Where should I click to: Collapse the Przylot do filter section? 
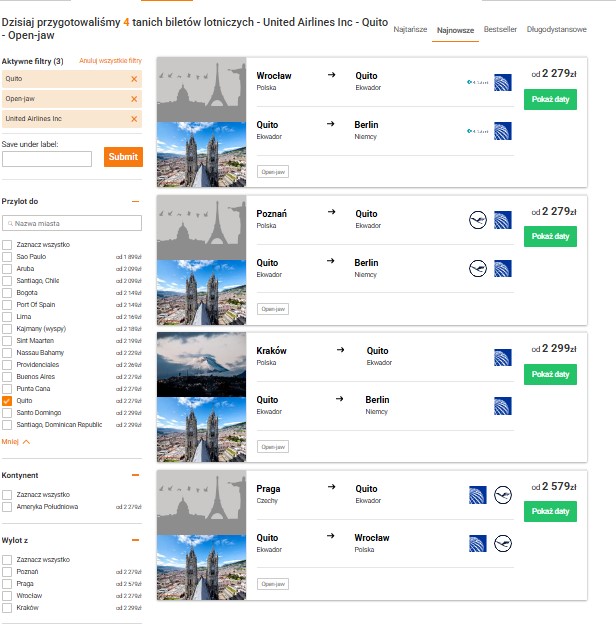(136, 201)
